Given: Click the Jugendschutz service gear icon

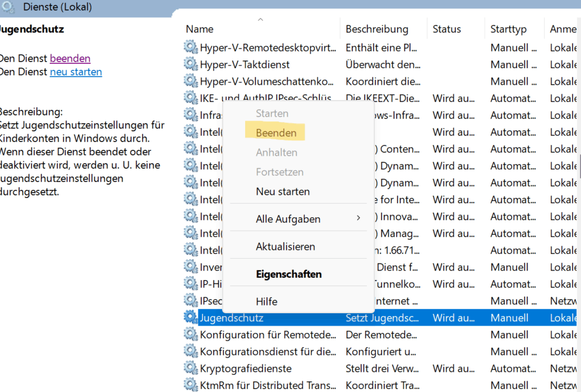Looking at the screenshot, I should (191, 317).
